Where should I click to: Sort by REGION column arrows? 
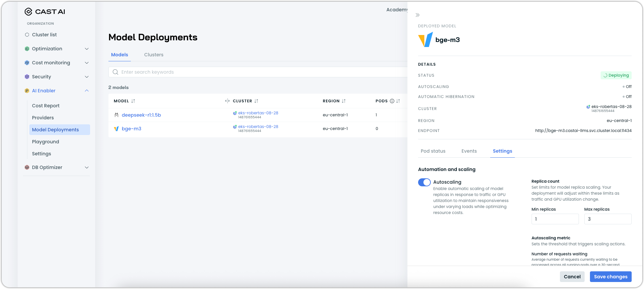click(x=344, y=101)
